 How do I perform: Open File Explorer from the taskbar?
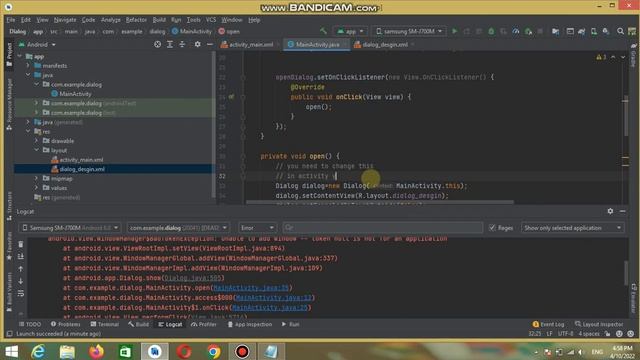point(67,351)
